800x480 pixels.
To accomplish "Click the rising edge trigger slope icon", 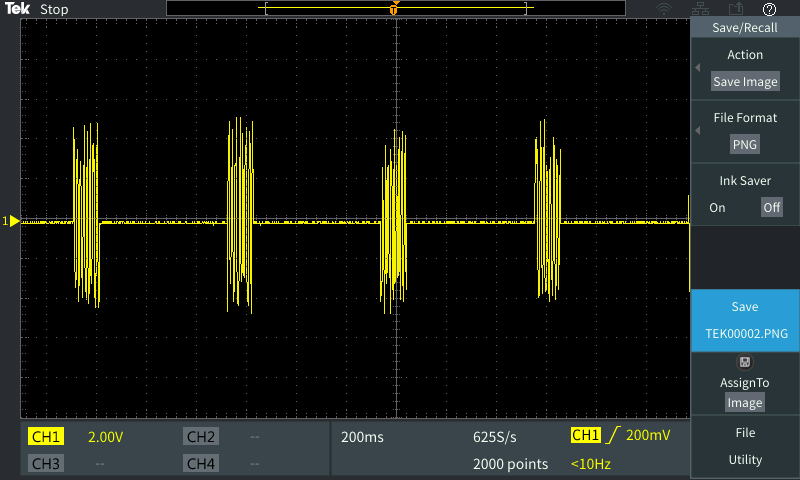I will [x=612, y=435].
